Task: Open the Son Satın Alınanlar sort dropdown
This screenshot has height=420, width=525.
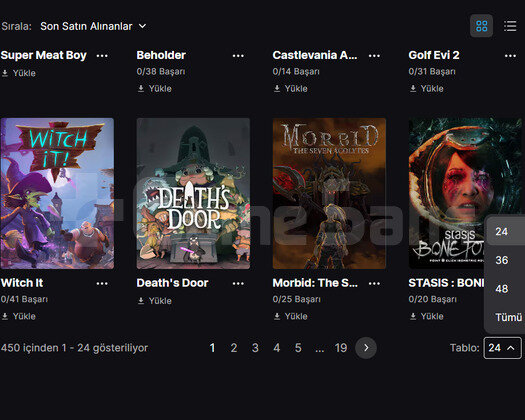Action: point(93,26)
